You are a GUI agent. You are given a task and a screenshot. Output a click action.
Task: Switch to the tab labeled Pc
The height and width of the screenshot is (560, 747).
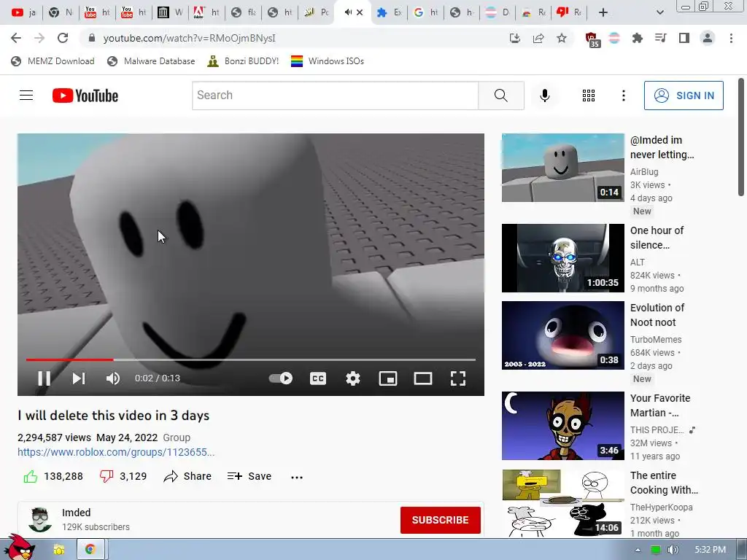click(317, 12)
